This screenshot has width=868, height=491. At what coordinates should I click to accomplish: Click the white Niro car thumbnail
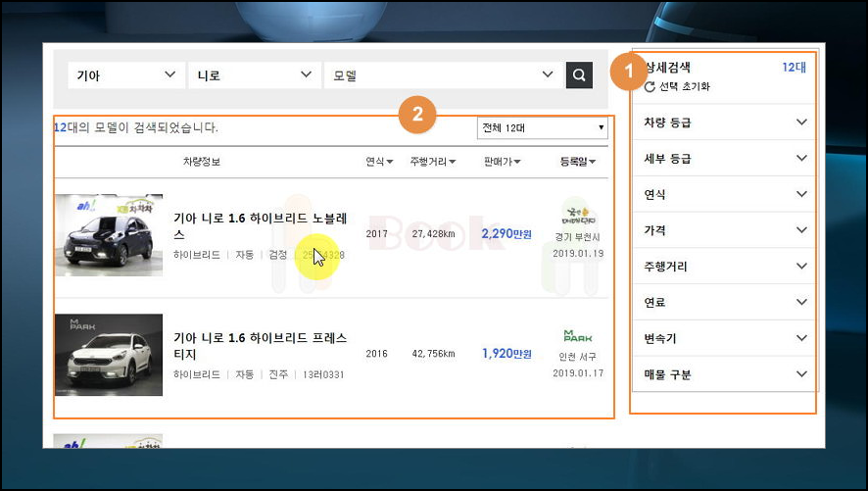click(x=109, y=355)
